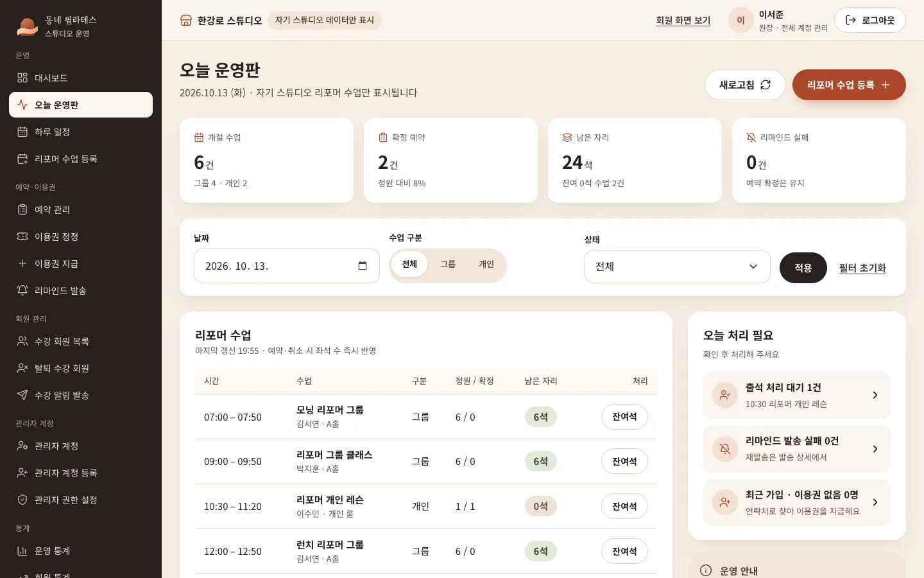
Task: Click the 이서준 profile avatar
Action: point(740,20)
